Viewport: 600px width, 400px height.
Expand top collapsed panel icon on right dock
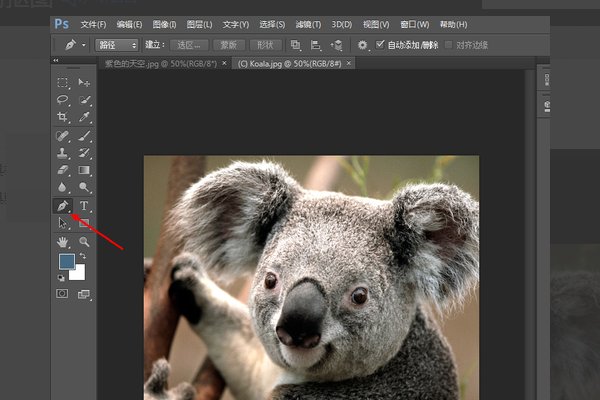click(x=547, y=80)
